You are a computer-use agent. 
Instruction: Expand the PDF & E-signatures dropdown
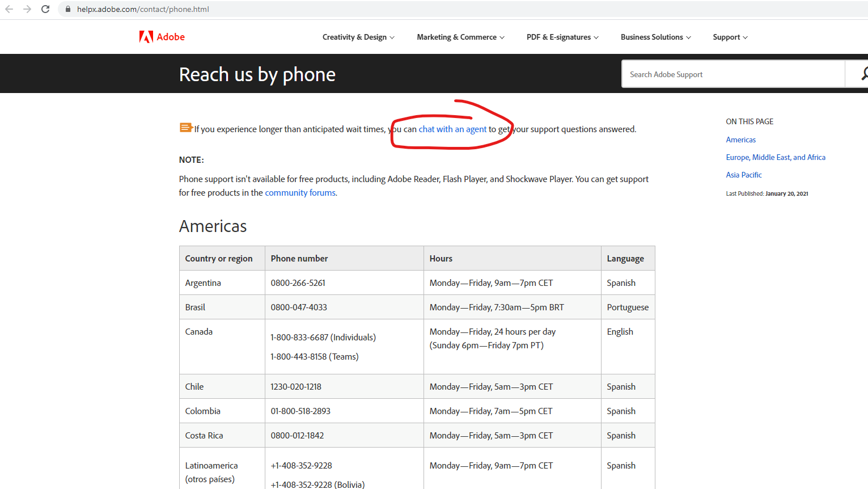pos(562,37)
